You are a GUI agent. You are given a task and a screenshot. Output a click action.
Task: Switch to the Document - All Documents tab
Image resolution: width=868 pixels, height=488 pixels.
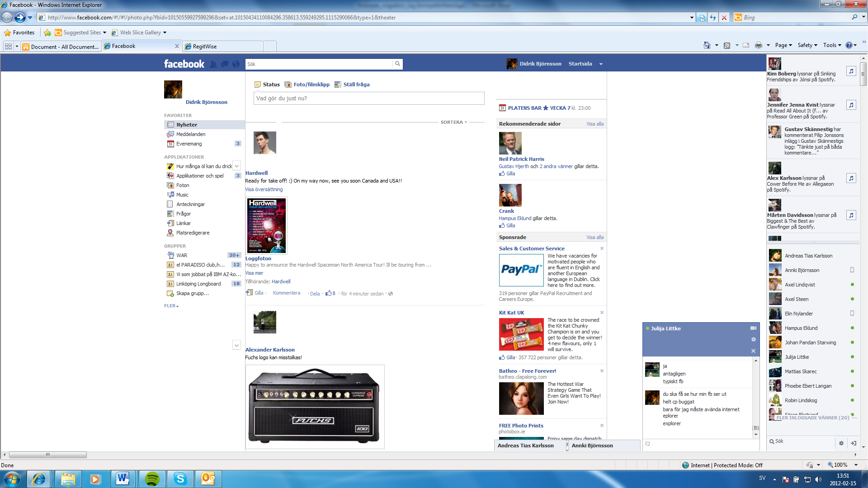tap(61, 47)
